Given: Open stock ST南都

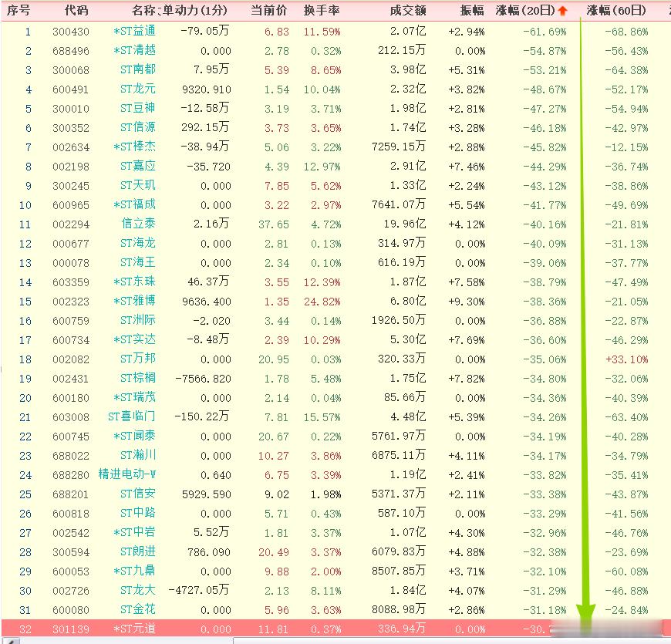Looking at the screenshot, I should click(138, 69).
